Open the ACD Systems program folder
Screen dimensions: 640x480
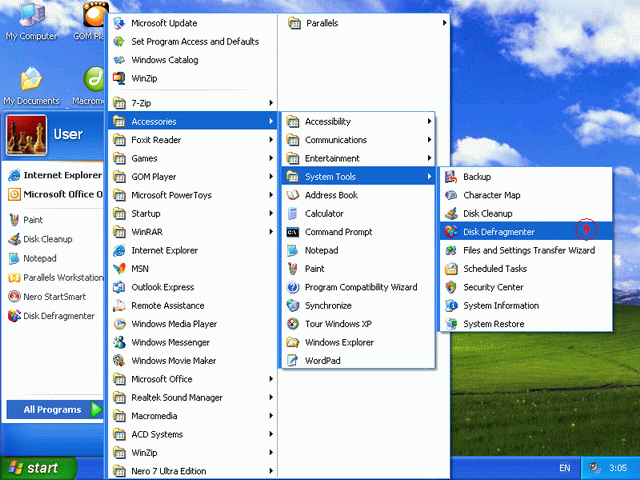coord(193,434)
